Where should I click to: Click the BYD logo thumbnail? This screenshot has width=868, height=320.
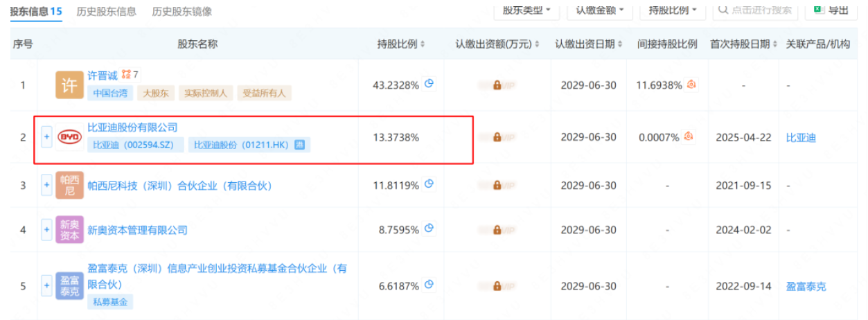click(69, 137)
